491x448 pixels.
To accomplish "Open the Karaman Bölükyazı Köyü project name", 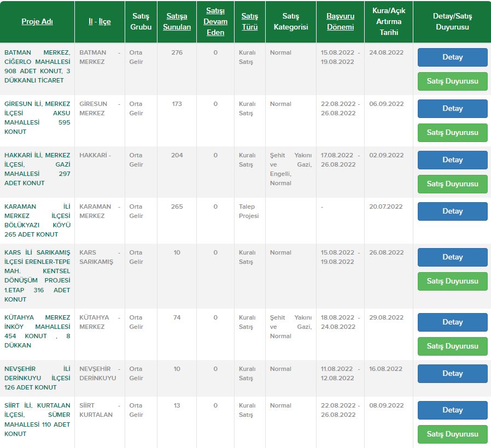I will tap(37, 220).
